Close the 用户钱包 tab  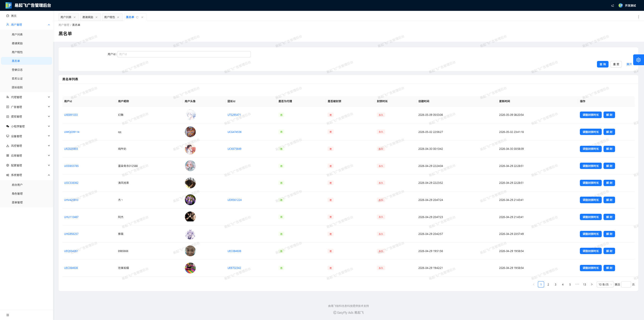(118, 17)
